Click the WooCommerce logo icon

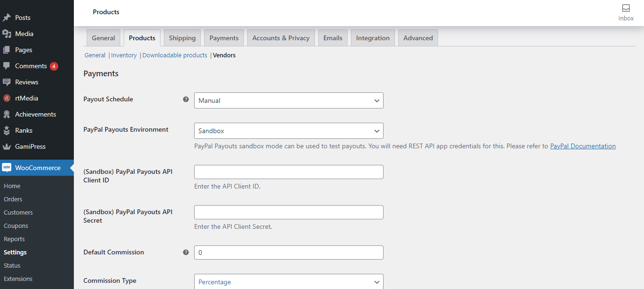coord(7,168)
